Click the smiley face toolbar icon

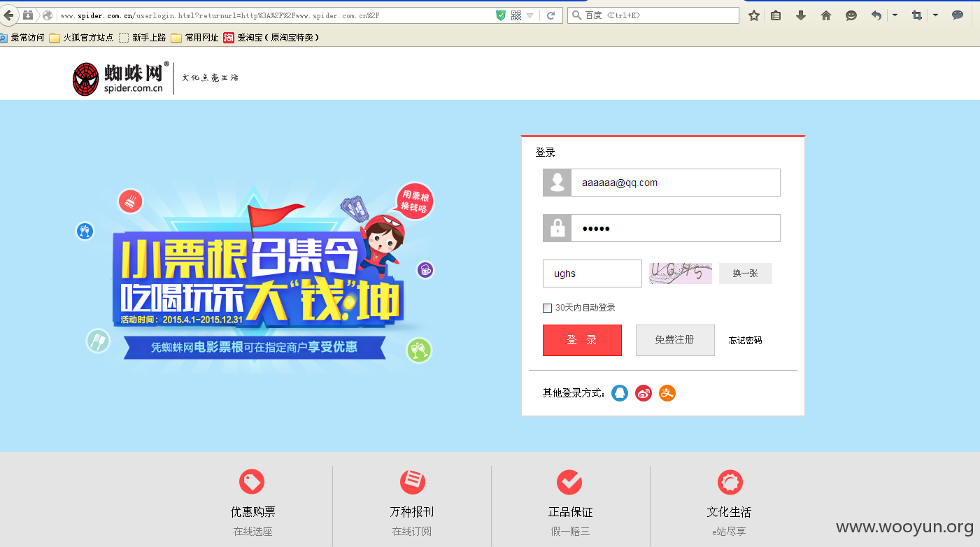coord(851,15)
